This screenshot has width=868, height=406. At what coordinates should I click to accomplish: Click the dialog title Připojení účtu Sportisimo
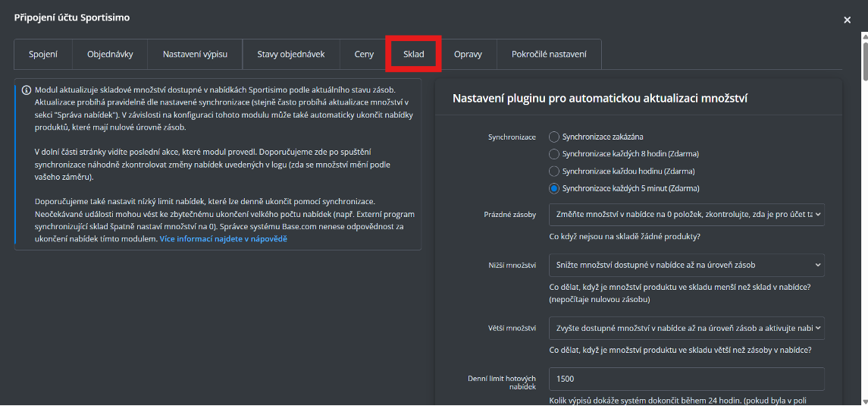click(72, 17)
